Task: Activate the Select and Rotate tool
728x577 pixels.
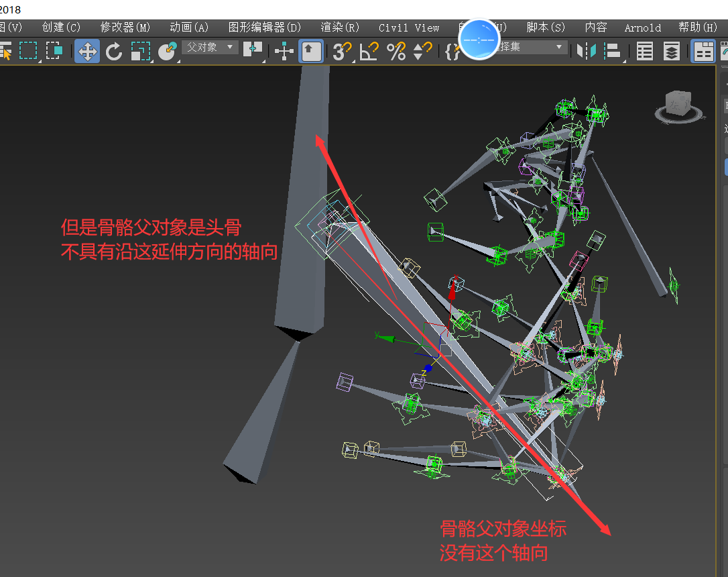Action: (x=114, y=51)
